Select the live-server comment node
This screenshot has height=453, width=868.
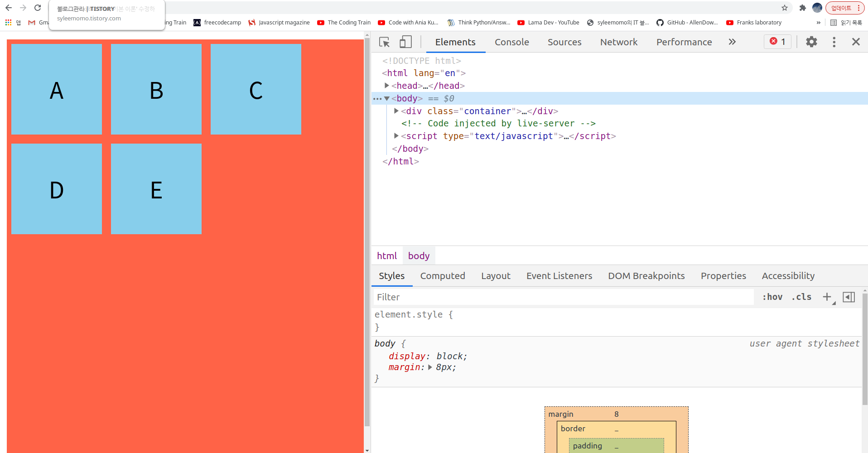click(x=498, y=124)
